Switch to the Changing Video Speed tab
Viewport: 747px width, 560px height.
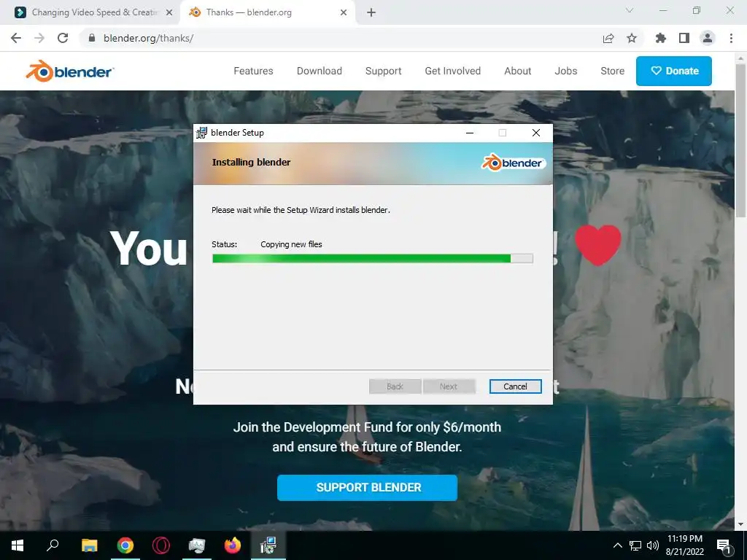pyautogui.click(x=90, y=12)
